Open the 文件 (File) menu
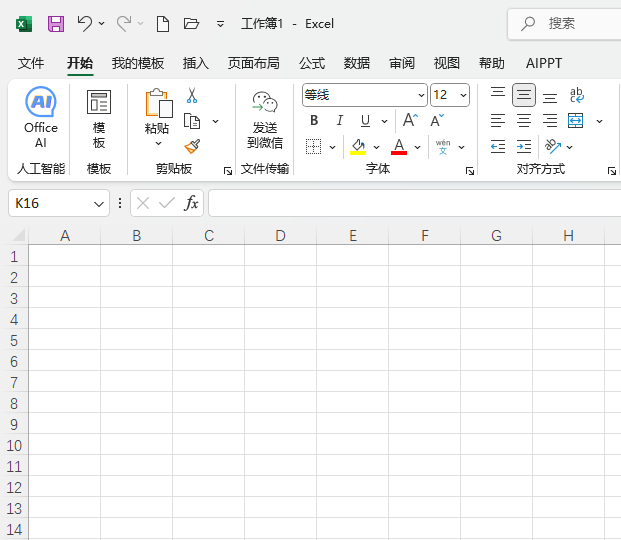This screenshot has height=540, width=621. 31,63
